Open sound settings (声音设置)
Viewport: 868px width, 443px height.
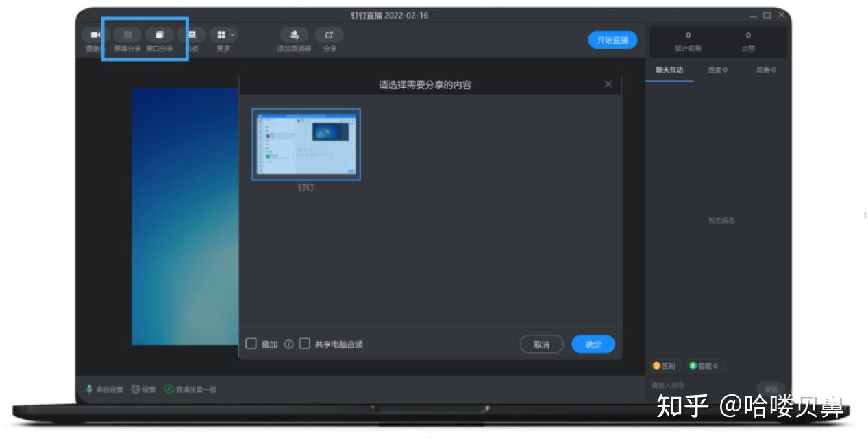click(104, 390)
